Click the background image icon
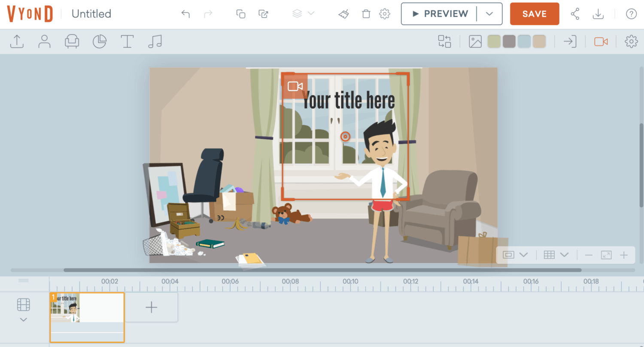Image resolution: width=644 pixels, height=347 pixels. [x=475, y=41]
